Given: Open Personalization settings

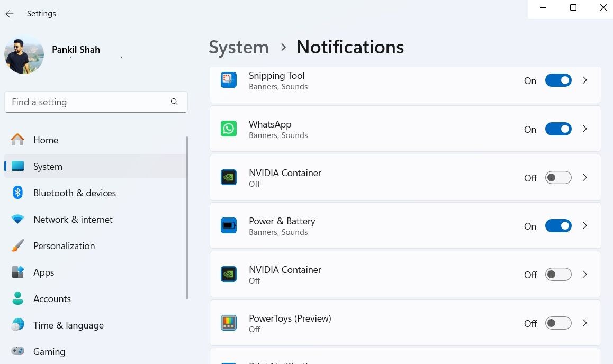Looking at the screenshot, I should (95, 246).
